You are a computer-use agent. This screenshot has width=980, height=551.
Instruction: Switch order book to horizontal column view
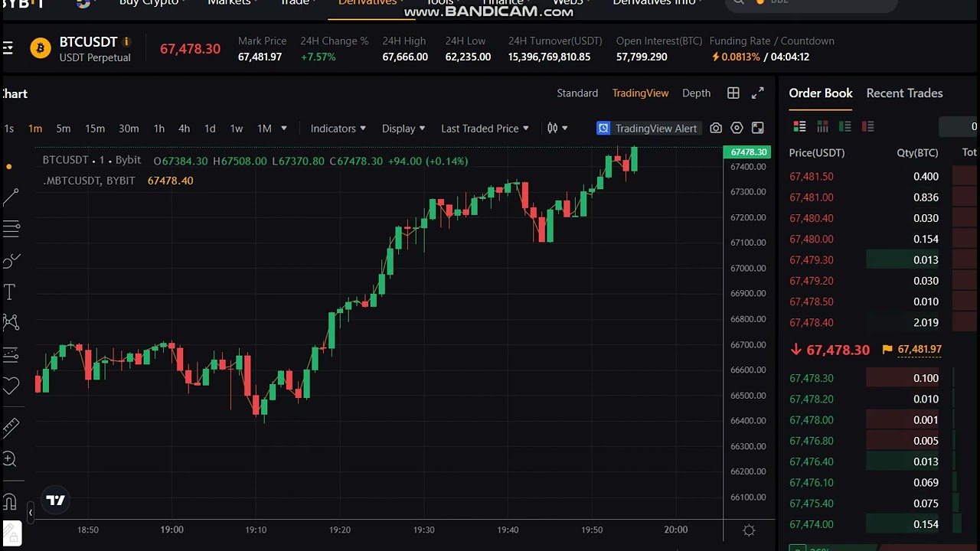[822, 126]
